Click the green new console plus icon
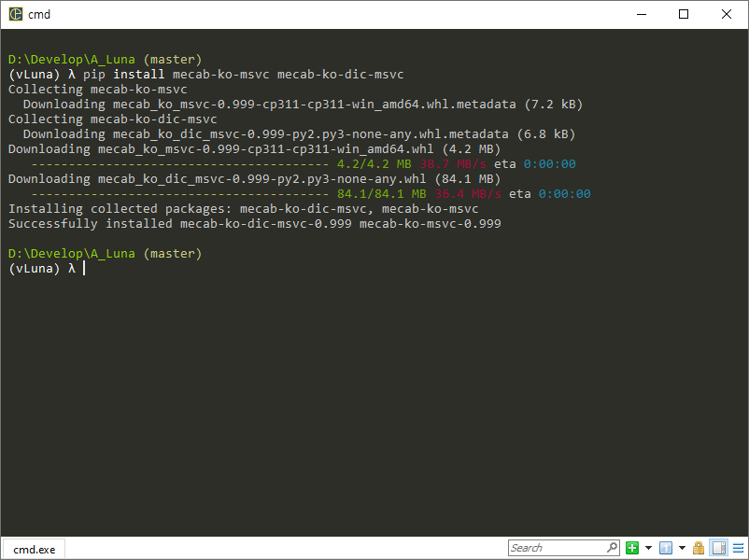This screenshot has width=749, height=560. pyautogui.click(x=632, y=548)
